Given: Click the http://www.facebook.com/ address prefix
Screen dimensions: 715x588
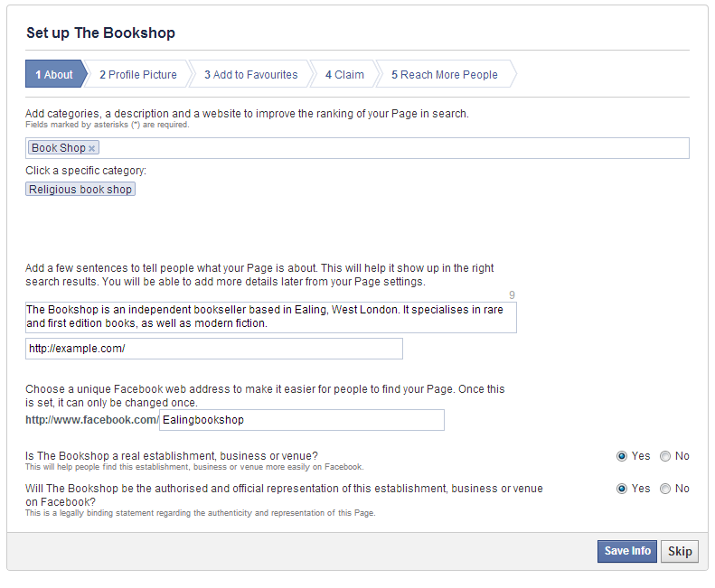Looking at the screenshot, I should pyautogui.click(x=92, y=420).
